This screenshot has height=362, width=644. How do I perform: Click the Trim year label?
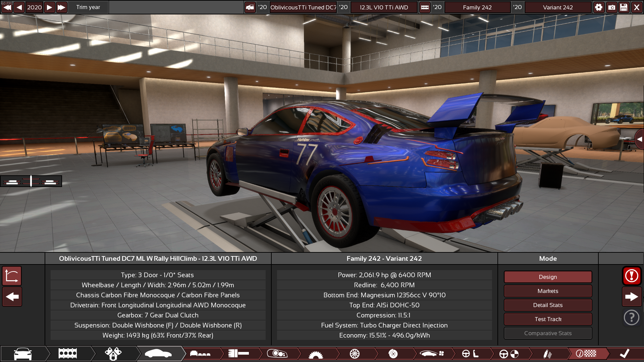coord(88,7)
